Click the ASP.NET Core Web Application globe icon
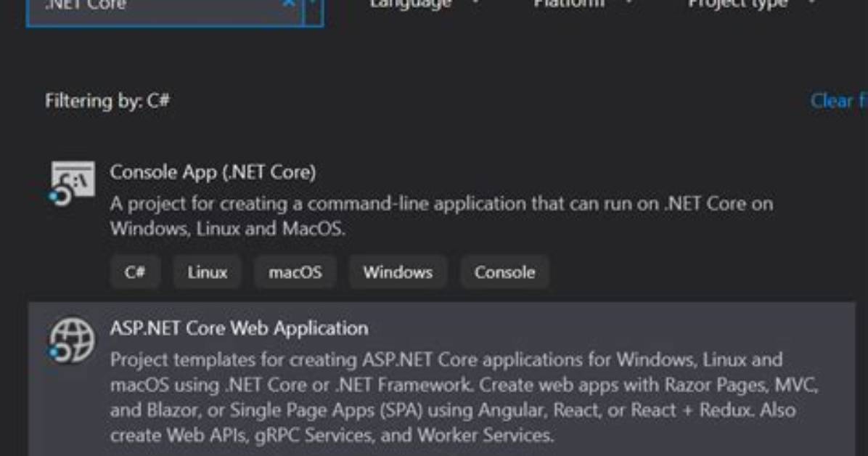This screenshot has width=868, height=456. [71, 341]
